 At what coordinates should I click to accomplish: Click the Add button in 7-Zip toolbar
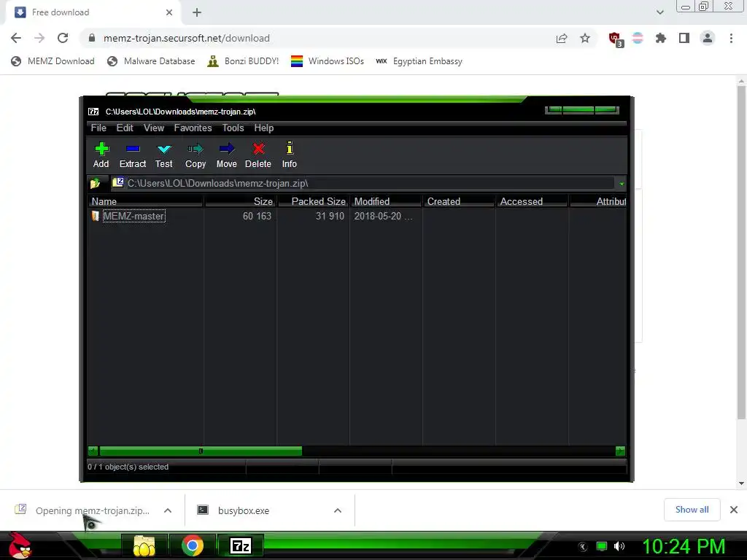point(101,155)
